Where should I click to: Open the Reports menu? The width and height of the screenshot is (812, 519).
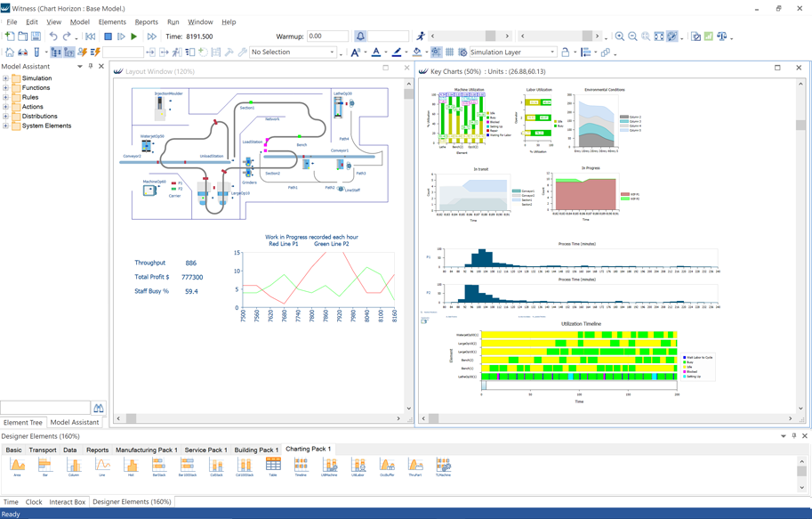147,21
